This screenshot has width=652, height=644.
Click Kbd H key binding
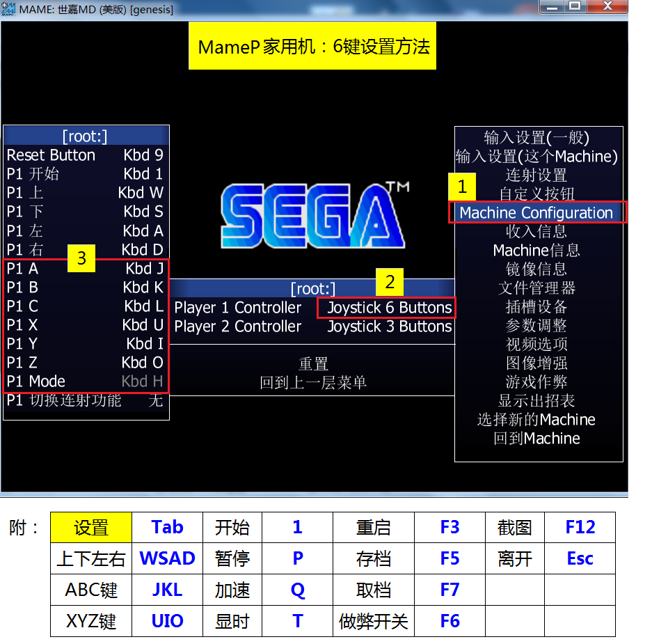[x=142, y=381]
